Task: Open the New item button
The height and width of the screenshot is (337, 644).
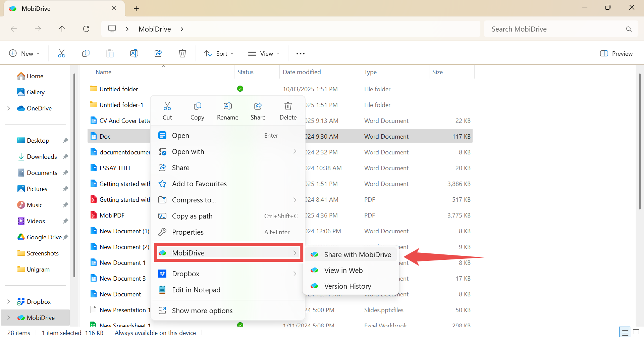Action: [24, 53]
